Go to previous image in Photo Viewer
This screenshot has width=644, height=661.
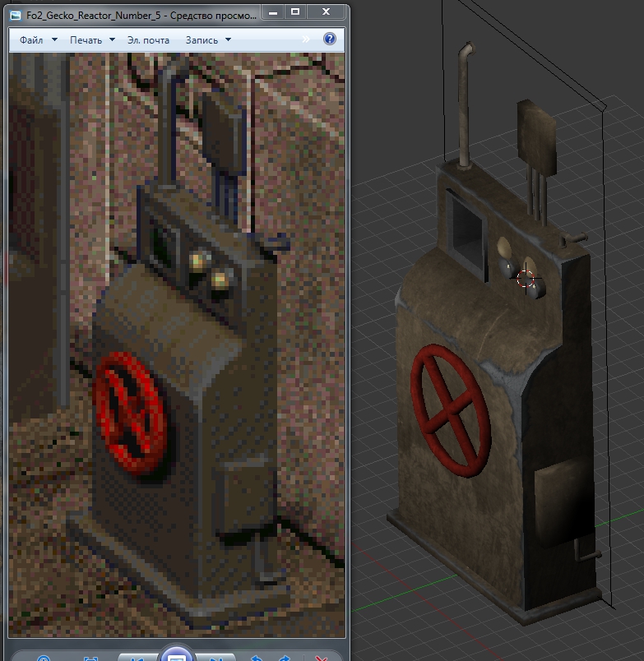pos(137,658)
